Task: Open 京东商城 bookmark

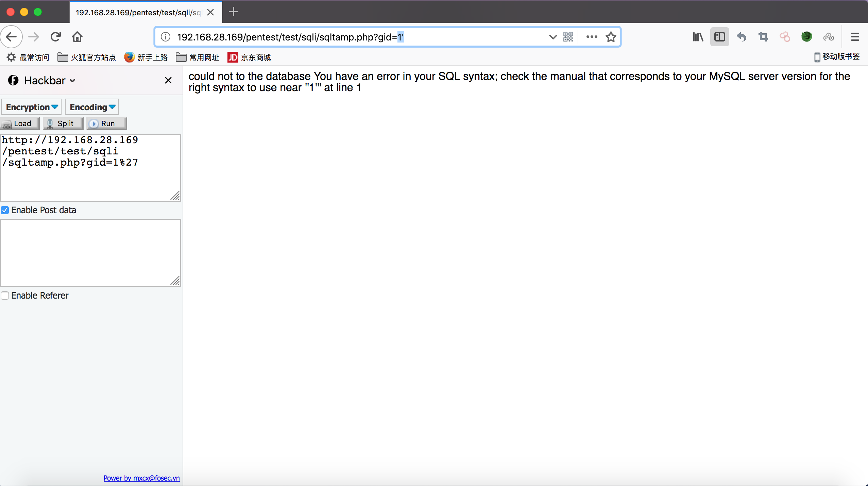Action: pos(249,57)
